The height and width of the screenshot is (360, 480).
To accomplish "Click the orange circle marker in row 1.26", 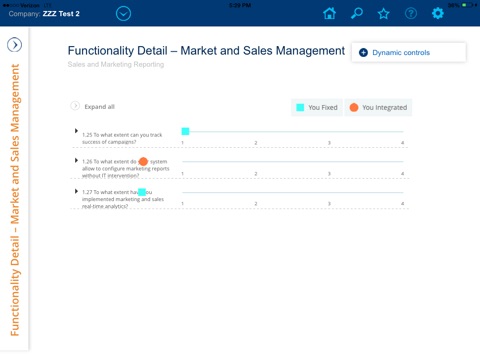I will (143, 162).
